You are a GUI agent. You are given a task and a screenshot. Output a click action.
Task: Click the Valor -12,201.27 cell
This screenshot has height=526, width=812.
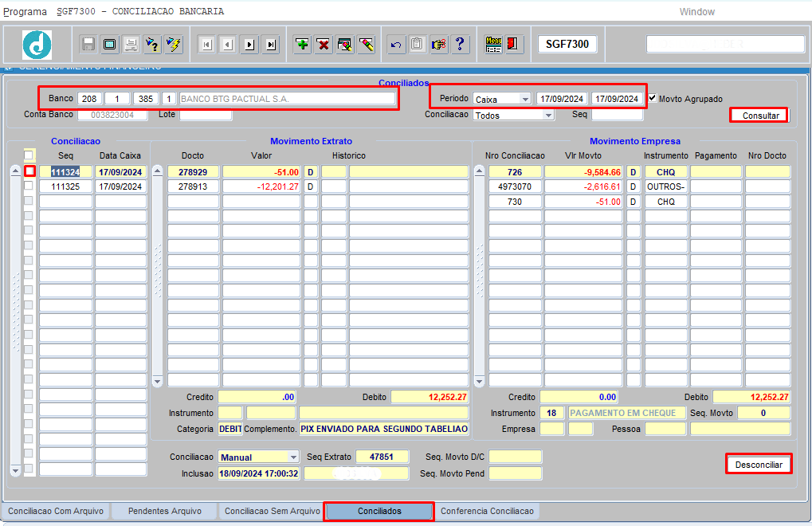261,186
